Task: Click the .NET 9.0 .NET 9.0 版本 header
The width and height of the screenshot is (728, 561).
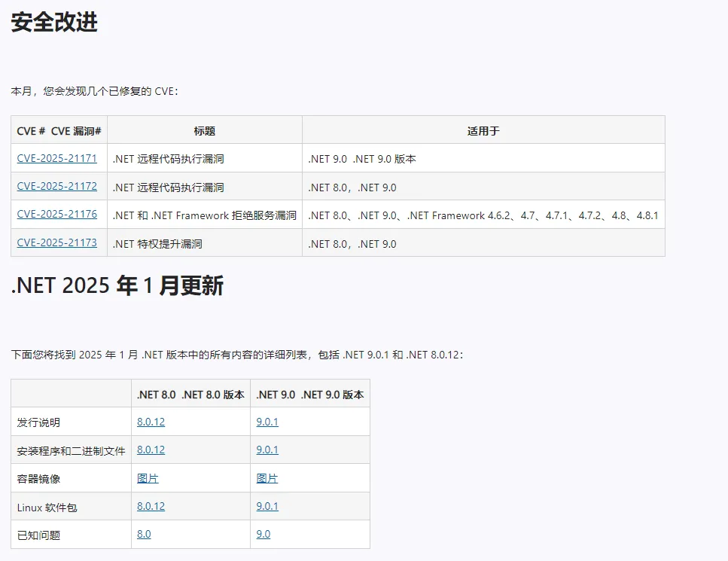Action: (310, 395)
